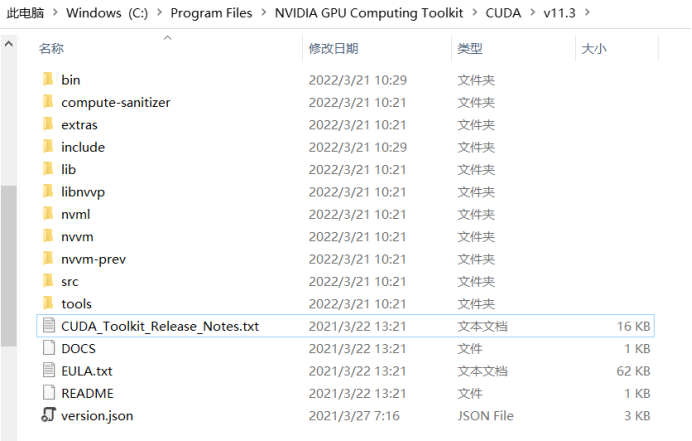The width and height of the screenshot is (692, 441).
Task: Select the lib folder name
Action: coord(68,170)
